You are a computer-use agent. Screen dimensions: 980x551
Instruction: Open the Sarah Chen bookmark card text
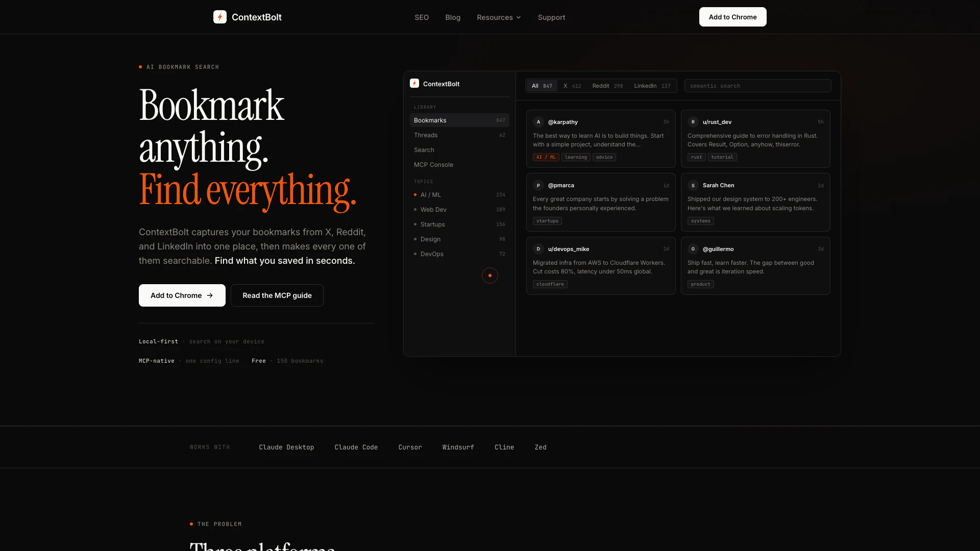[x=752, y=204]
